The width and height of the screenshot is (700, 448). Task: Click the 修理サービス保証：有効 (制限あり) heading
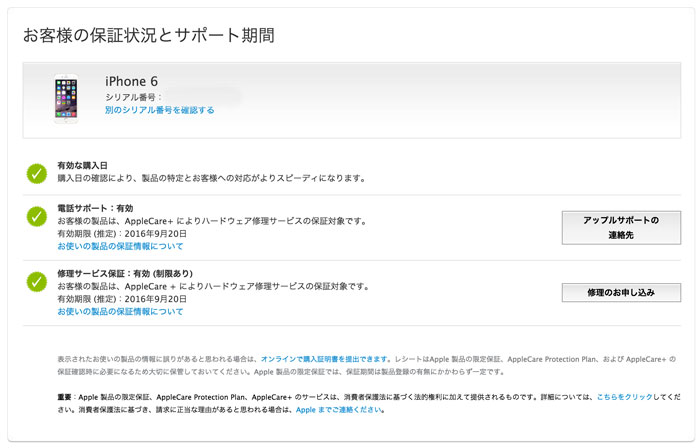[125, 274]
